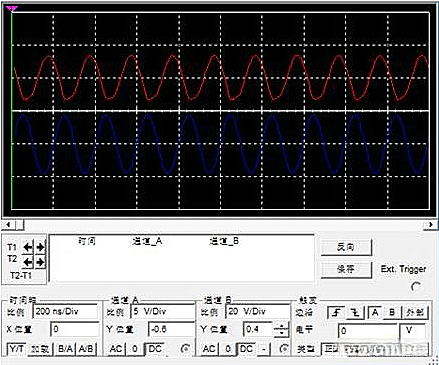The height and width of the screenshot is (365, 439).
Task: Shift cursor T2 right arrow
Action: 40,262
